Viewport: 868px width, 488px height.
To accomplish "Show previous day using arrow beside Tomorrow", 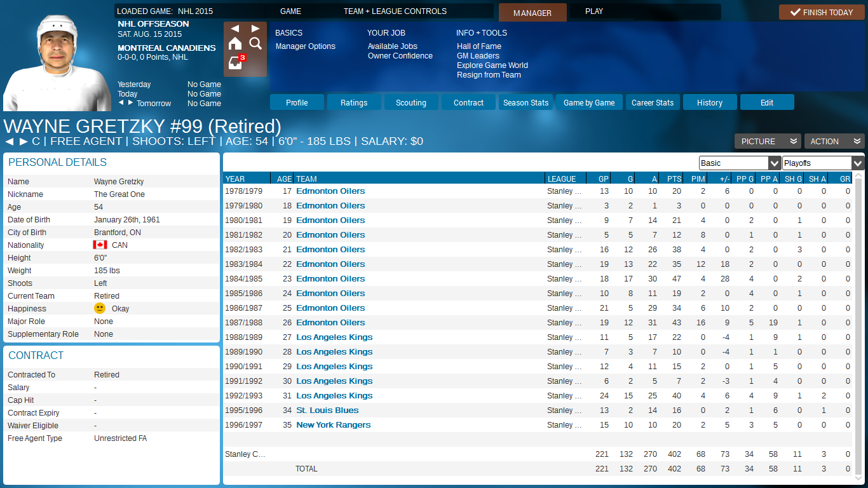I will (121, 103).
